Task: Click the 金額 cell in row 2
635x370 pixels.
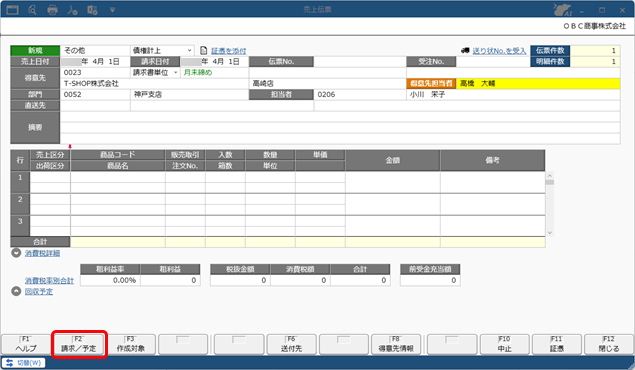Action: [392, 204]
